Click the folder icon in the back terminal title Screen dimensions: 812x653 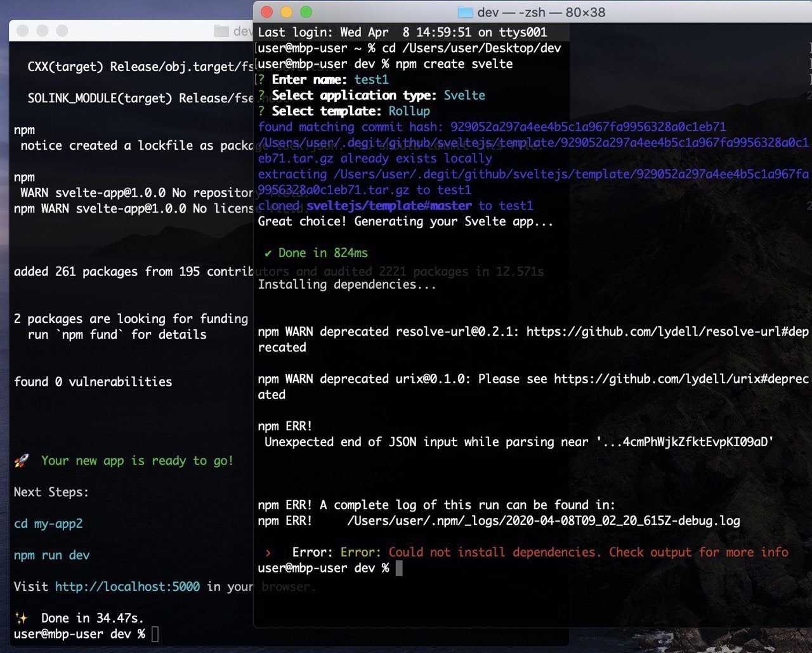point(221,30)
